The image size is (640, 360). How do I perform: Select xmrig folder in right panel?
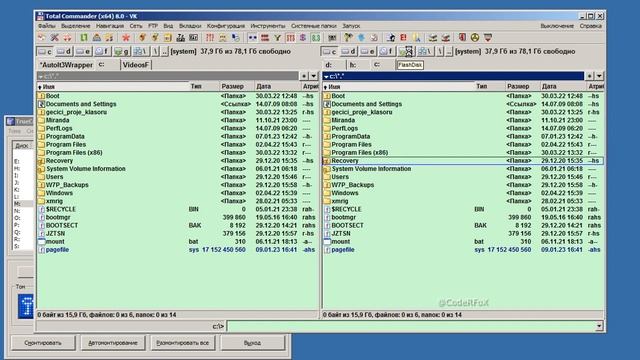coord(463,201)
